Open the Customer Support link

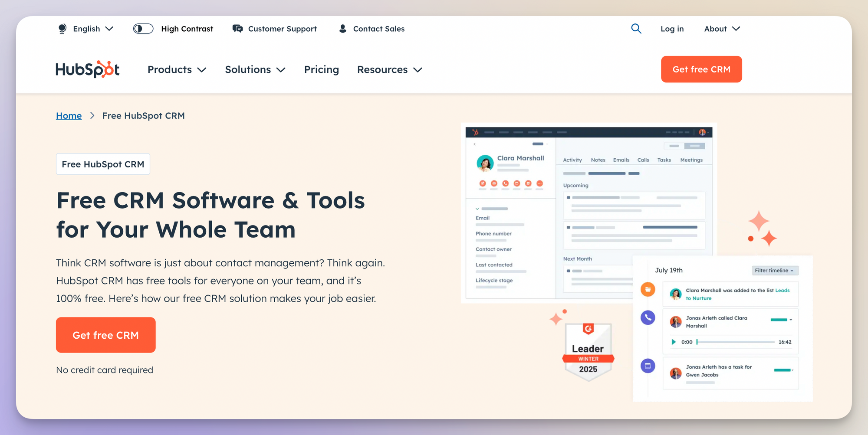click(x=275, y=29)
